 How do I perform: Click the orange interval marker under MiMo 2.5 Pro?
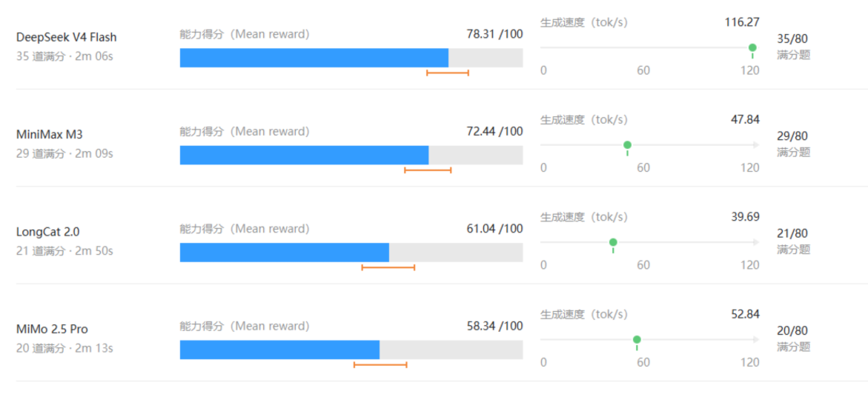380,365
